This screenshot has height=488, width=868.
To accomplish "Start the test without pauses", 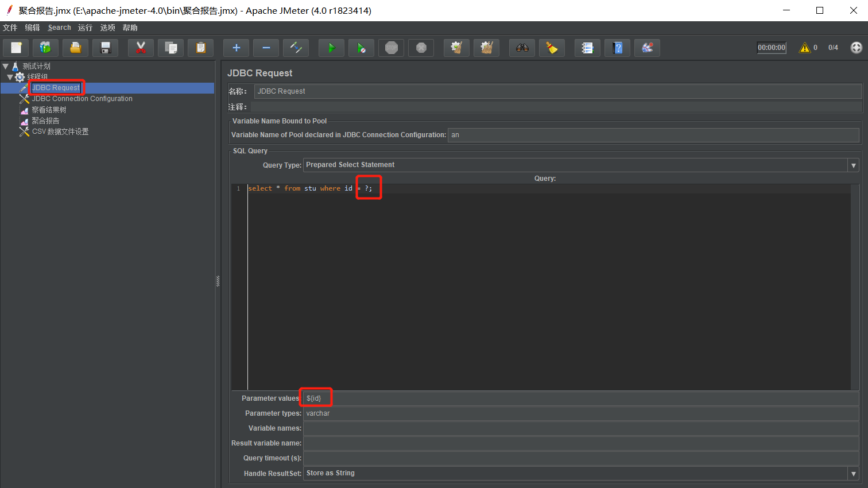I will pos(361,48).
